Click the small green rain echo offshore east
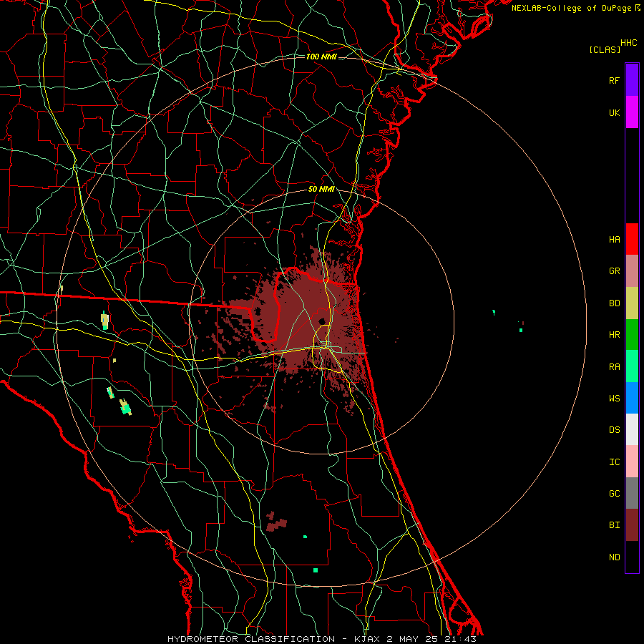644x644 pixels. click(x=521, y=330)
